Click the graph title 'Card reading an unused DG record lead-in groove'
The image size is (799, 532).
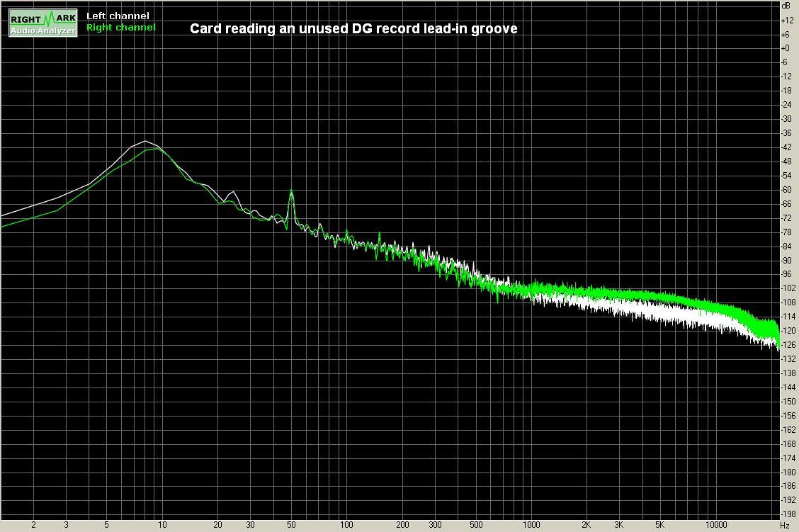pos(353,28)
